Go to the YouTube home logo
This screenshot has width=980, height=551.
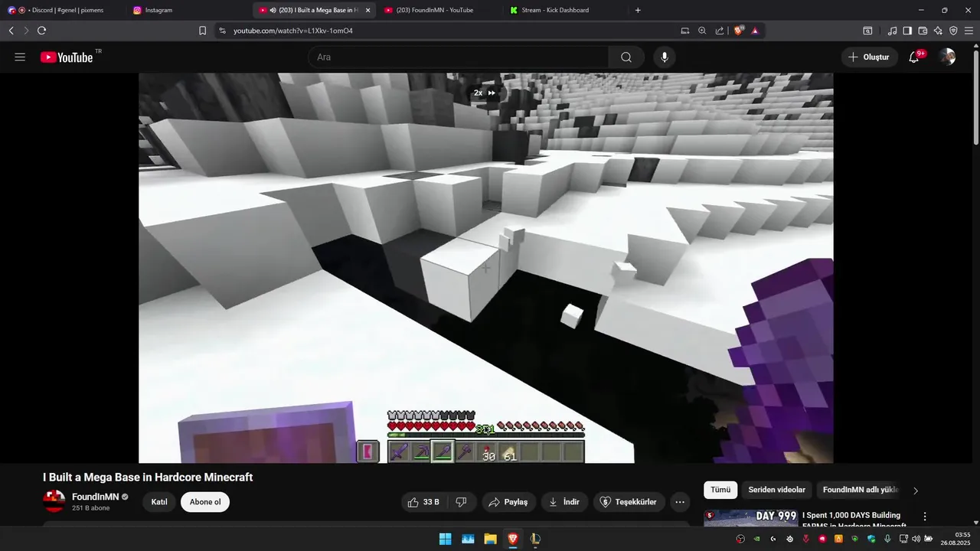point(67,57)
